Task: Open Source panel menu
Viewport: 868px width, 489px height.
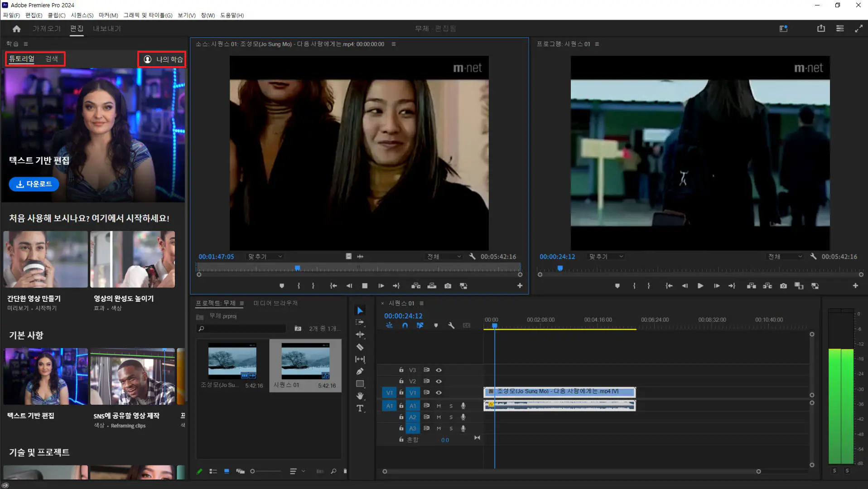Action: 394,44
